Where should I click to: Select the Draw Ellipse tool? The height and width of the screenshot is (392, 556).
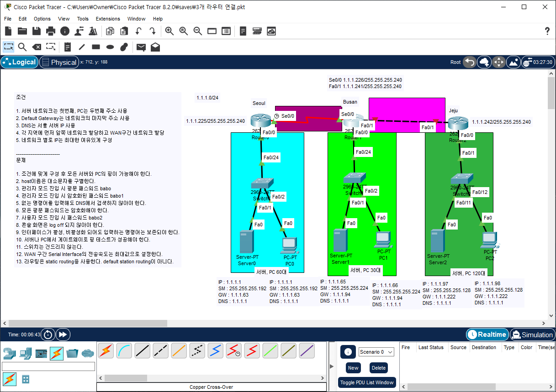pyautogui.click(x=110, y=47)
